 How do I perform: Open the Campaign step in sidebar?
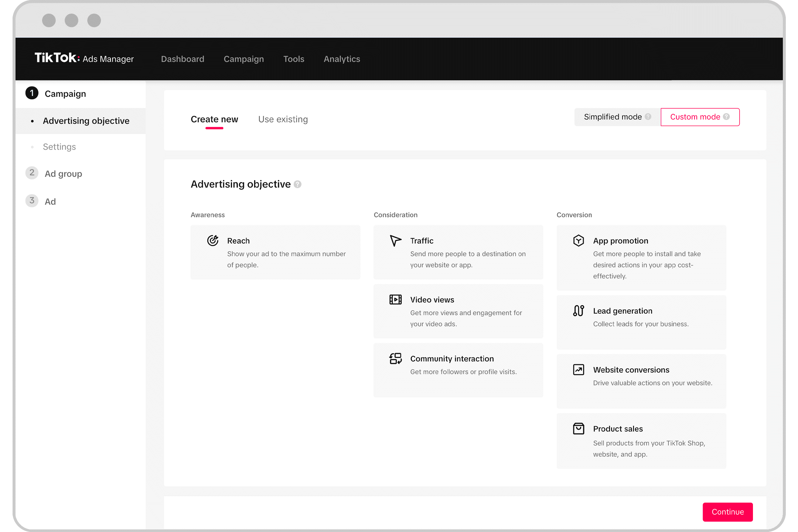[x=65, y=94]
